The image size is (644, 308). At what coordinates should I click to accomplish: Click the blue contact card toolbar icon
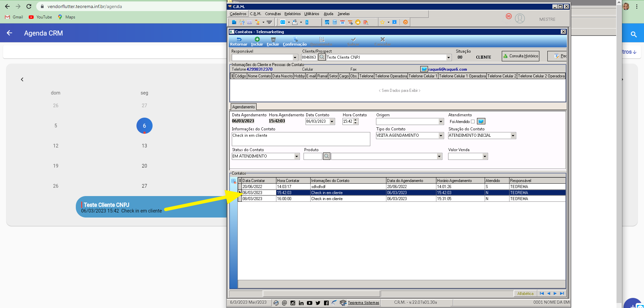(x=283, y=22)
